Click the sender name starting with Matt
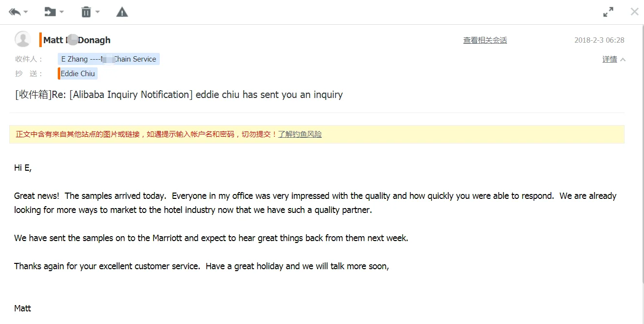Screen dimensions: 644x324 click(x=77, y=40)
